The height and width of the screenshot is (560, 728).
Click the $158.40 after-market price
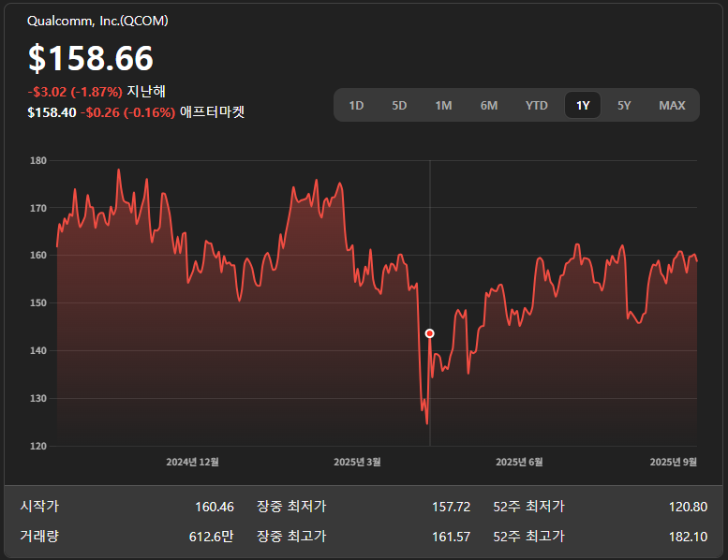tap(52, 112)
